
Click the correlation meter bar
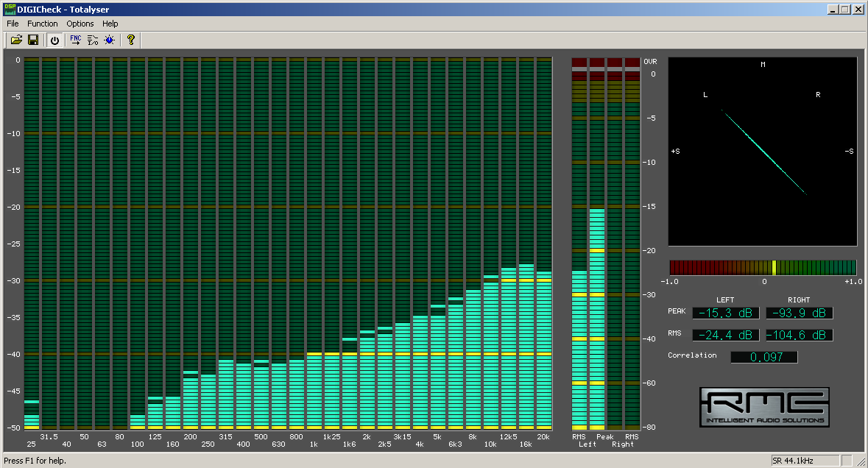763,267
